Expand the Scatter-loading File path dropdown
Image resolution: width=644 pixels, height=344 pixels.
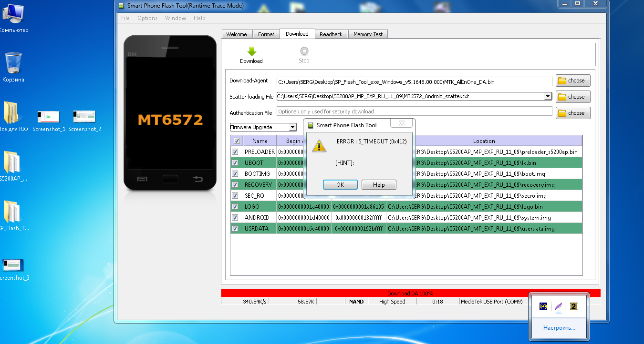pyautogui.click(x=548, y=96)
